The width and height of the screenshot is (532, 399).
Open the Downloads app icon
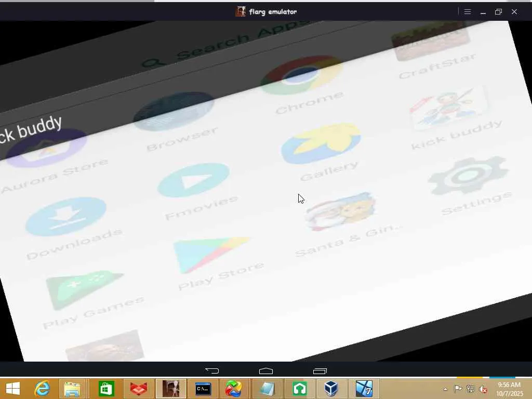coord(66,217)
